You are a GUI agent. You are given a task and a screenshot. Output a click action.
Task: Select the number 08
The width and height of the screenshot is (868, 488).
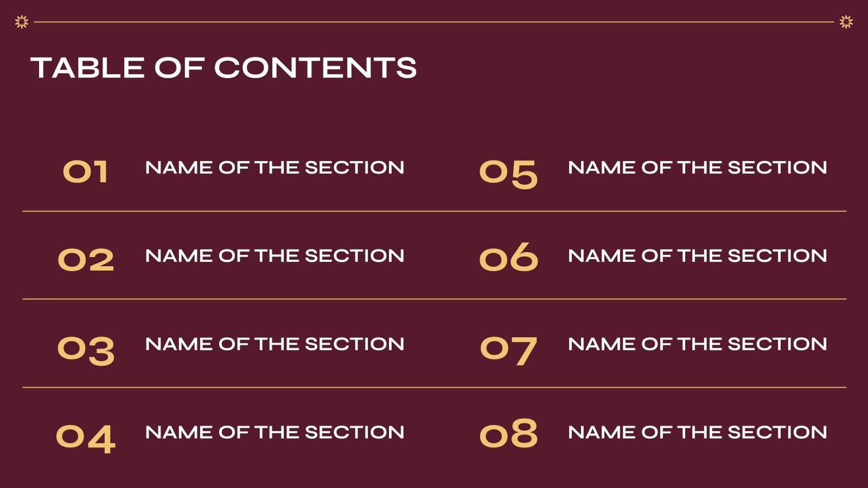[508, 434]
